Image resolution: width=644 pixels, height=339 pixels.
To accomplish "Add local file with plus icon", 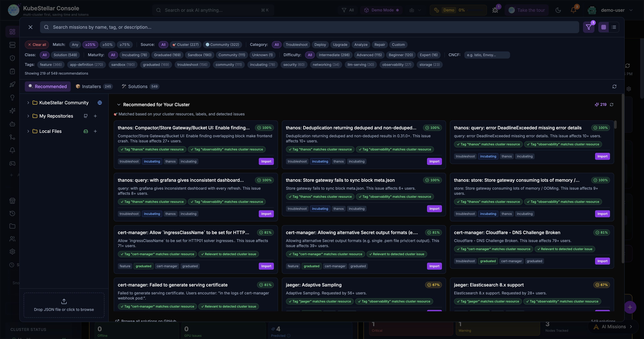I will [95, 131].
